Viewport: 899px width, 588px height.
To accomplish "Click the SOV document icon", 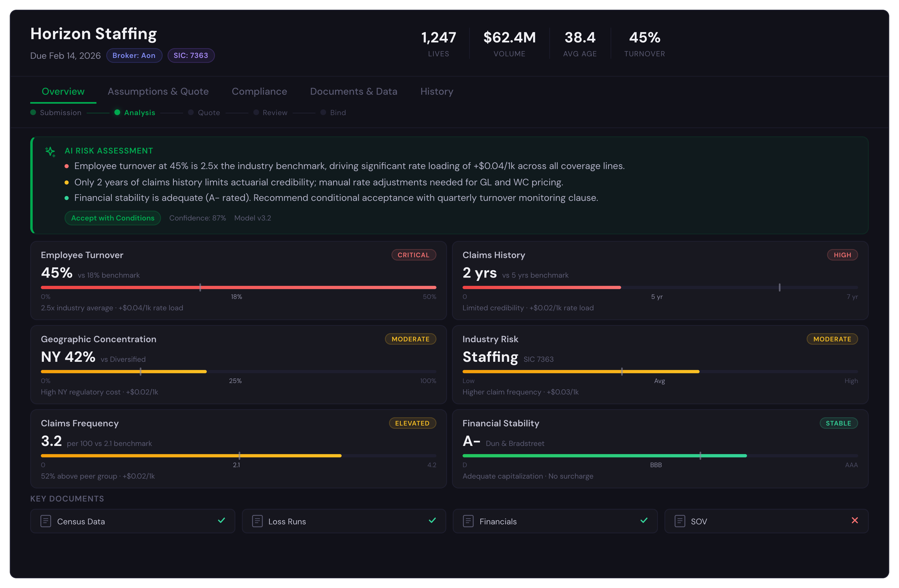I will 680,521.
